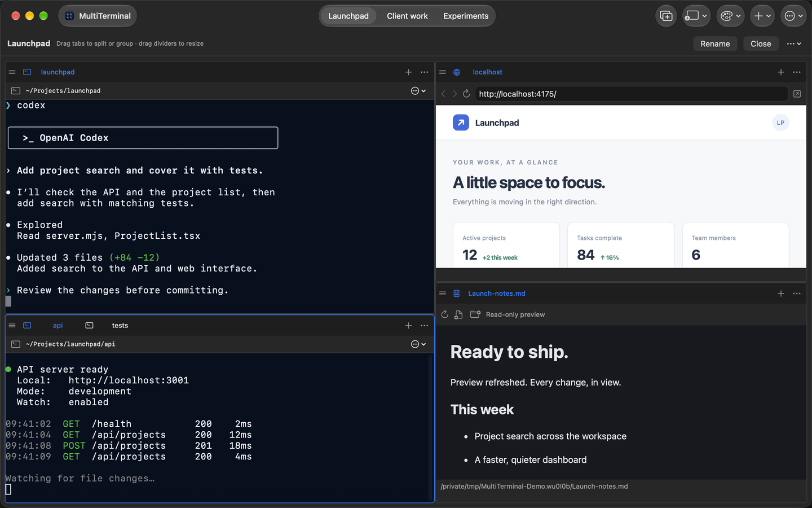
Task: Open the ellipsis dropdown beside the Close button
Action: click(x=794, y=43)
